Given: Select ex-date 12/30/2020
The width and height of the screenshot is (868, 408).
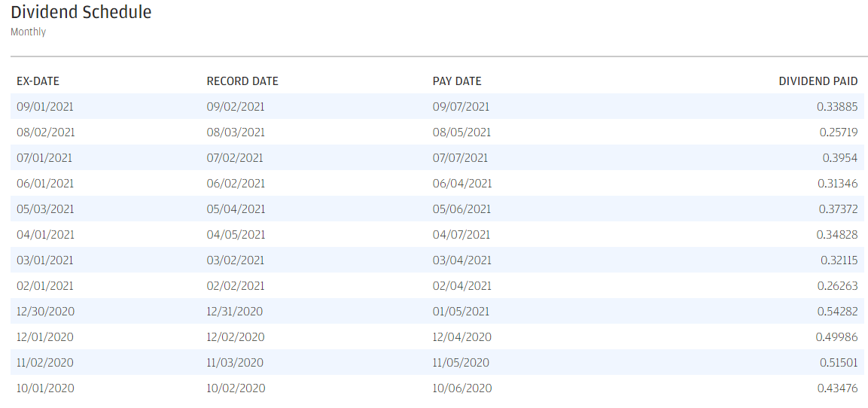Looking at the screenshot, I should [45, 311].
